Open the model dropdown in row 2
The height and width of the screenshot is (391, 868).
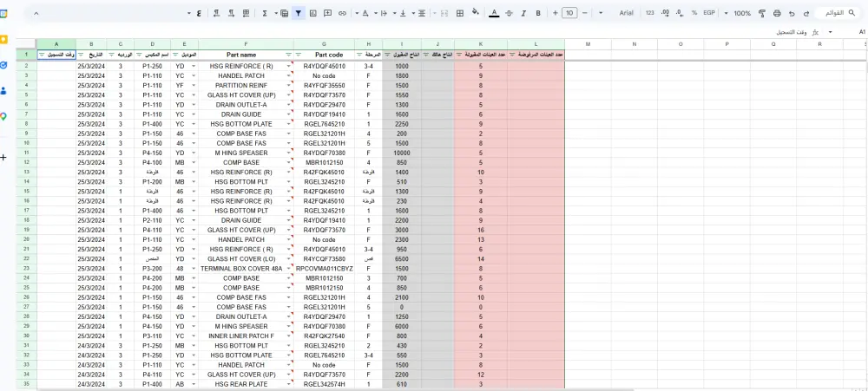194,67
